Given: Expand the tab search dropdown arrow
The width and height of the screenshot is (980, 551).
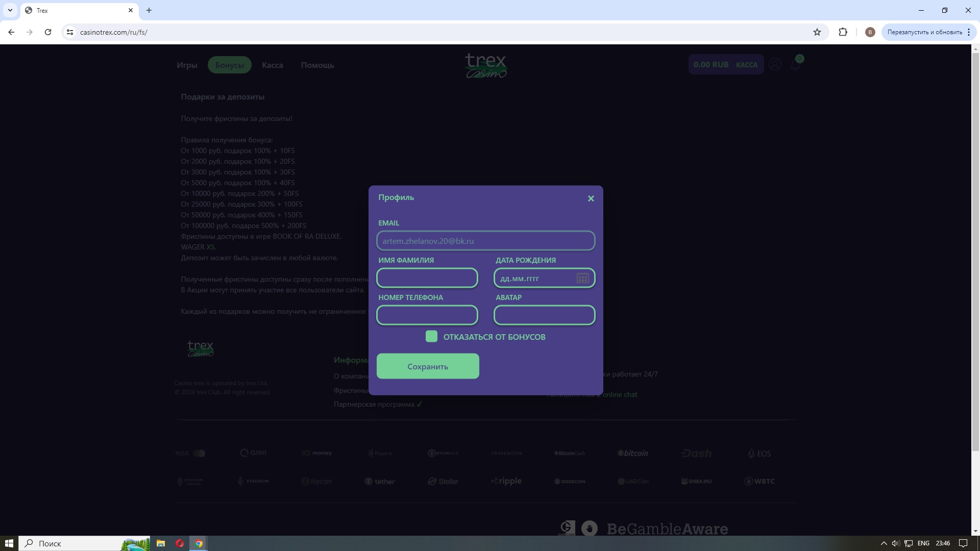Looking at the screenshot, I should [x=10, y=10].
